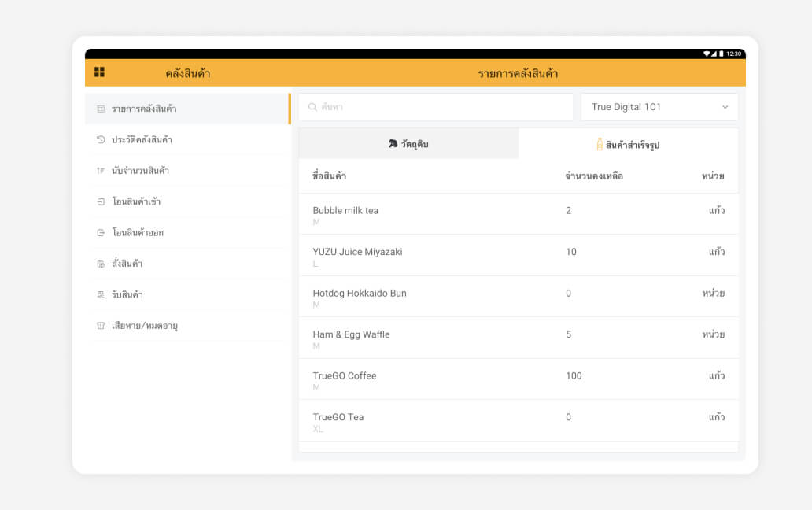Switch to the วัตถุดิบ raw materials tab
The height and width of the screenshot is (510, 812).
(x=408, y=144)
